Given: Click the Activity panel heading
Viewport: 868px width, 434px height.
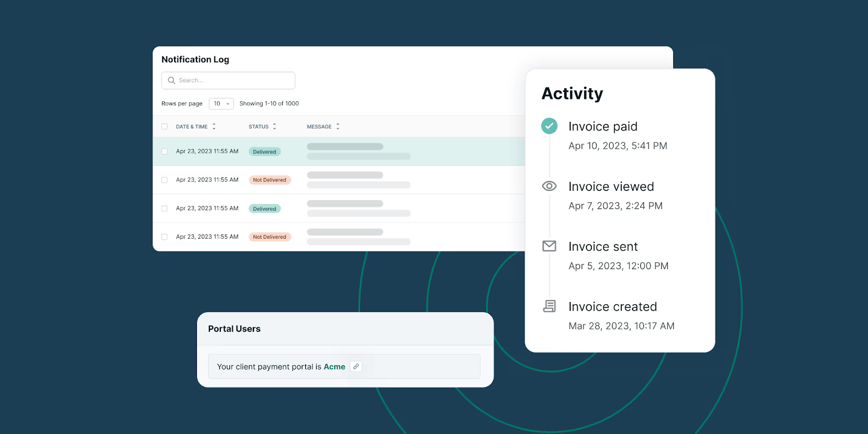Looking at the screenshot, I should pos(572,93).
